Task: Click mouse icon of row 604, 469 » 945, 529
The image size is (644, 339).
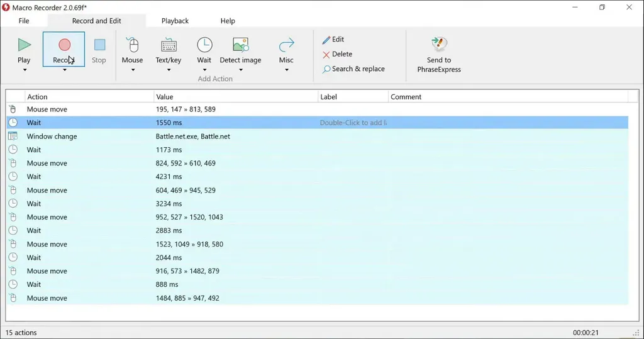Action: coord(13,190)
